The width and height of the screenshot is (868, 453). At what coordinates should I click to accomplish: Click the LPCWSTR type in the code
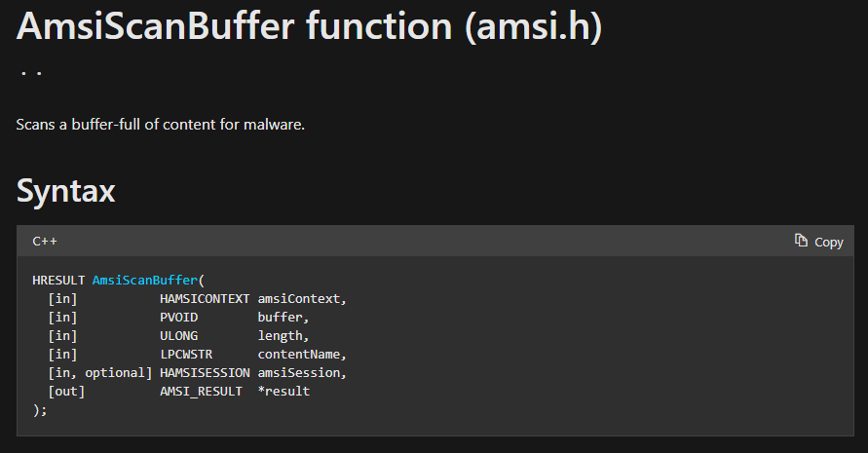coord(186,355)
